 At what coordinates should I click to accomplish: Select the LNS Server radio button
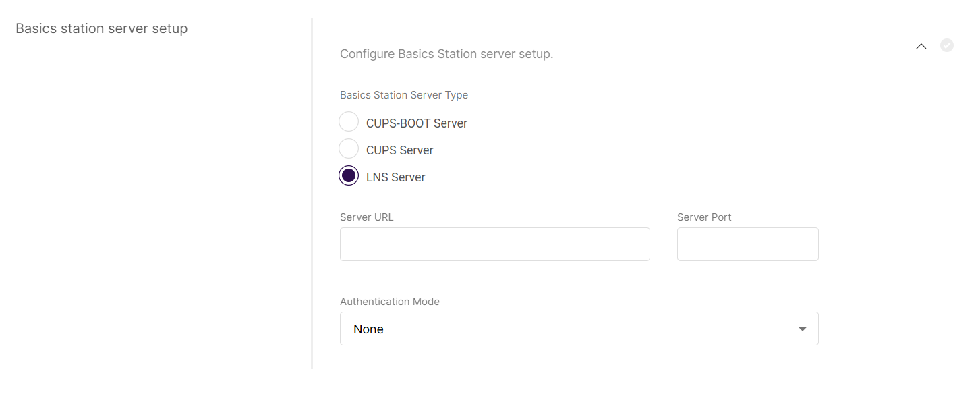click(349, 175)
